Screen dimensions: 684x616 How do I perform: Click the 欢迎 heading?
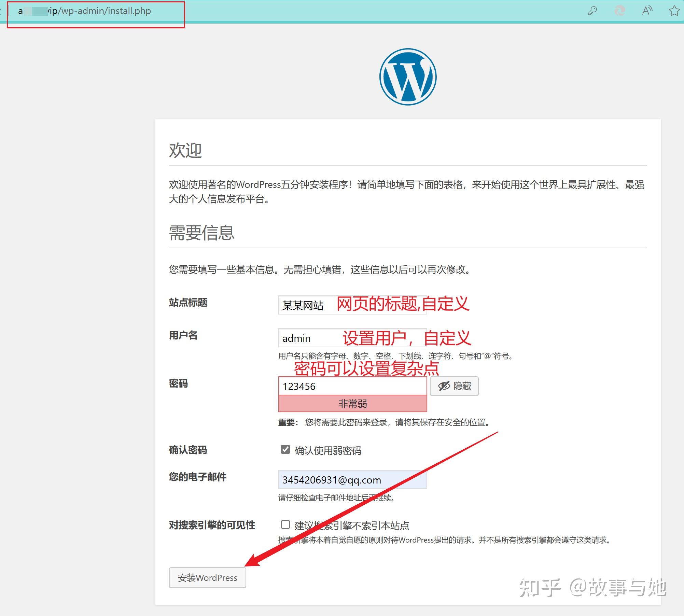(185, 150)
